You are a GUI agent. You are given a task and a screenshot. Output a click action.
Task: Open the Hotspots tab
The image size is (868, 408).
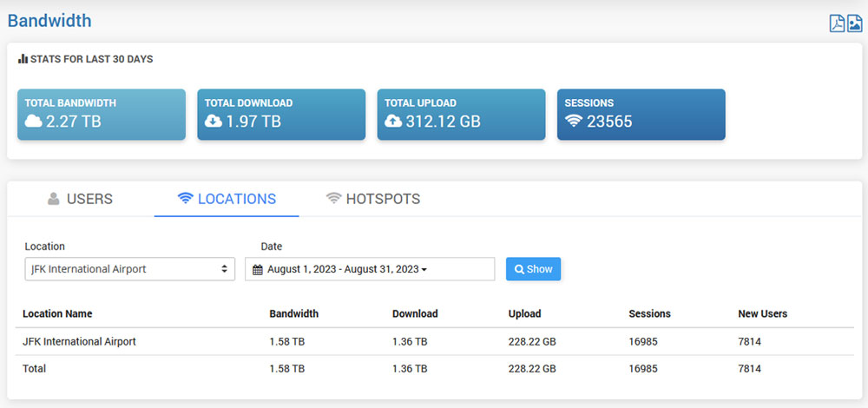point(373,199)
